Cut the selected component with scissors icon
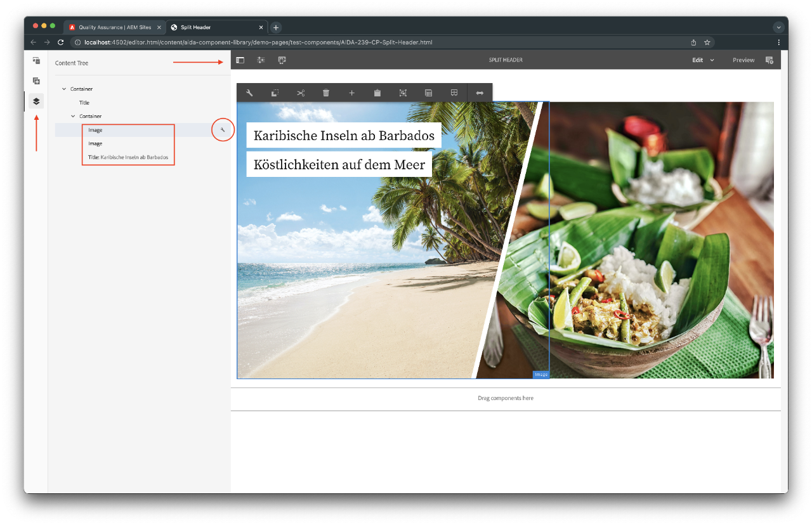The height and width of the screenshot is (525, 812). click(x=301, y=93)
